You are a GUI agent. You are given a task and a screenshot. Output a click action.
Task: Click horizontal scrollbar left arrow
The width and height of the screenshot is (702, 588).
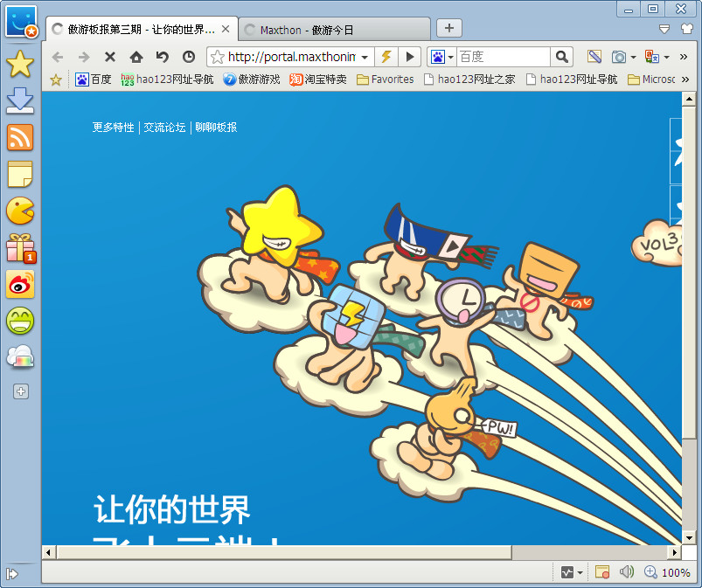coord(48,552)
